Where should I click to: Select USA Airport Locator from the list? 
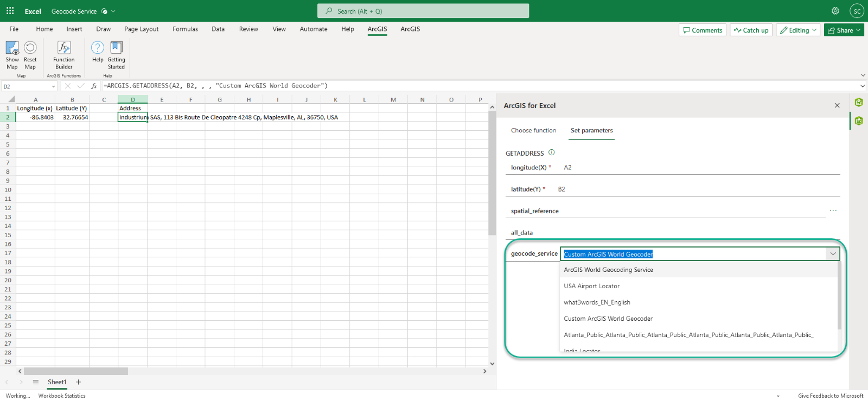(x=591, y=286)
